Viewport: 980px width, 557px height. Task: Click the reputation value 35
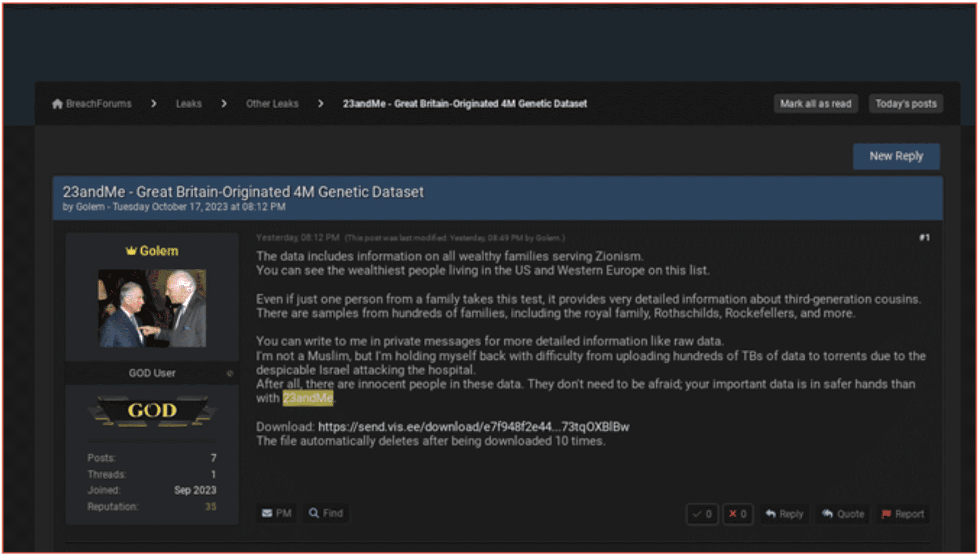click(x=210, y=507)
